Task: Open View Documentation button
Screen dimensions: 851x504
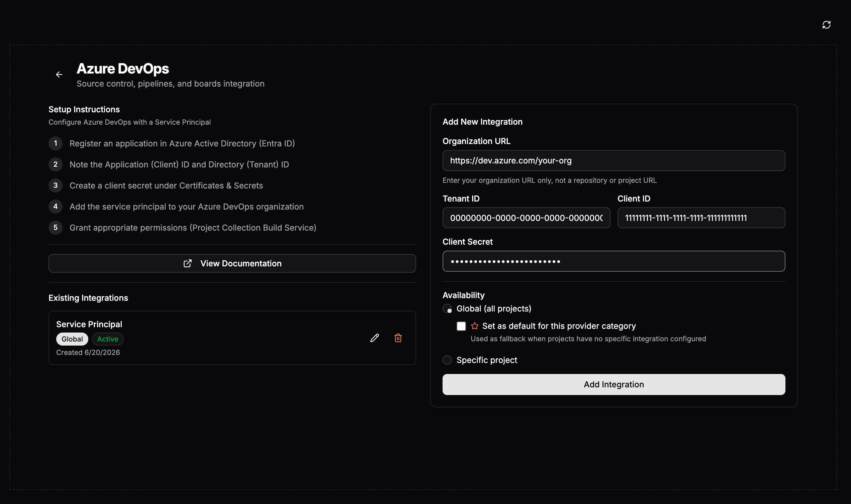Action: point(232,264)
